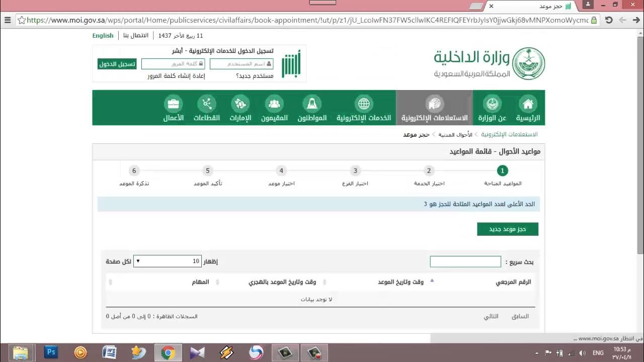This screenshot has width=644, height=362.
Task: Open the الأعمال briefcase icon
Action: pyautogui.click(x=173, y=104)
